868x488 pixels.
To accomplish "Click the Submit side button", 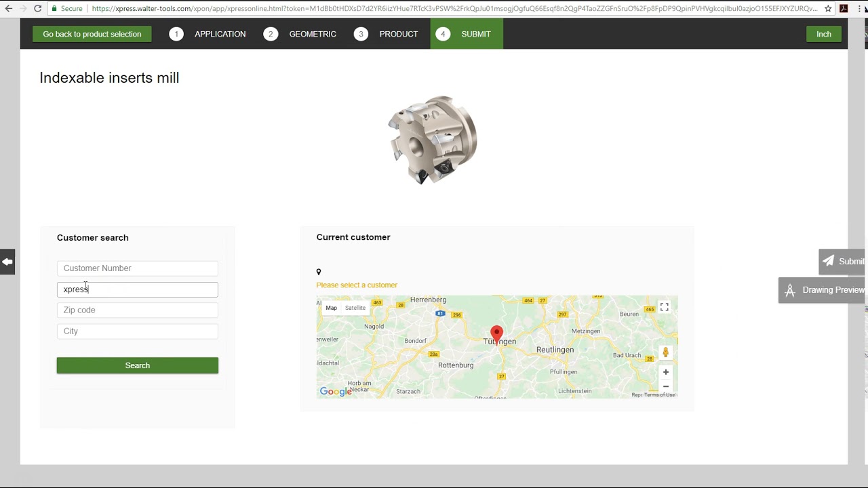I will click(842, 262).
